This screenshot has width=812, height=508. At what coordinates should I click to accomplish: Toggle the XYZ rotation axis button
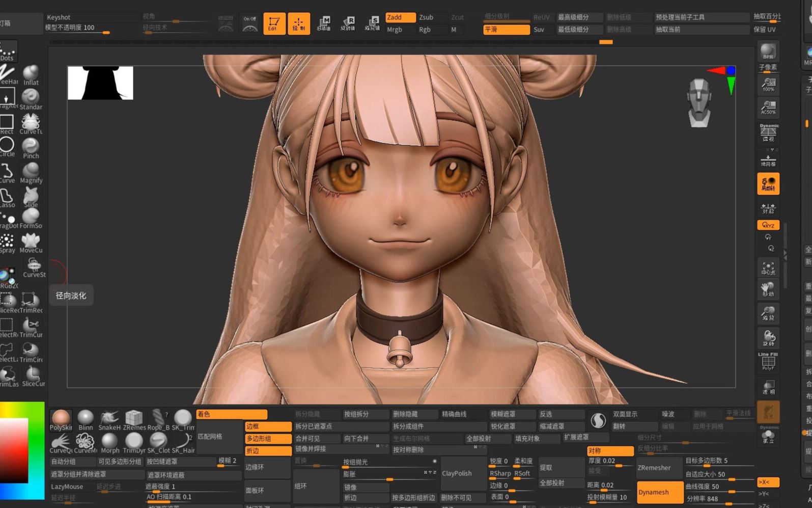point(768,225)
